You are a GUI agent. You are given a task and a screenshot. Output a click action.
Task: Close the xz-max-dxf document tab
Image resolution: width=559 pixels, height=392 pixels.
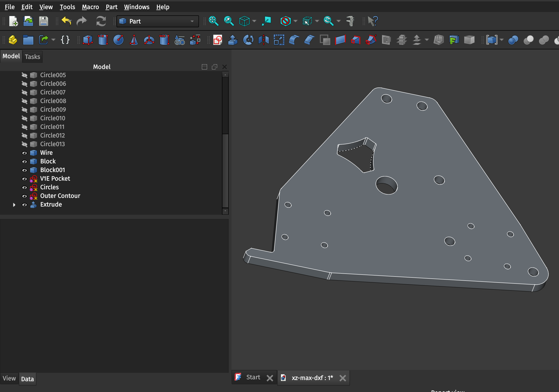(x=343, y=378)
